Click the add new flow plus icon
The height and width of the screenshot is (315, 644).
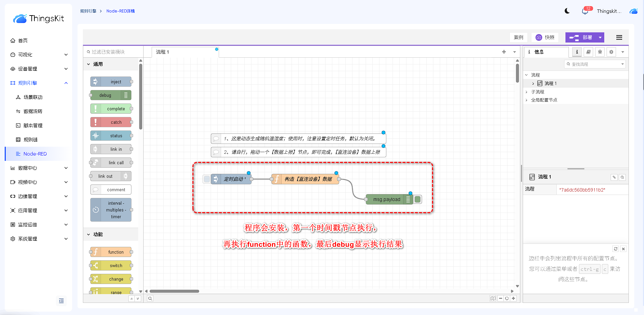coord(504,52)
